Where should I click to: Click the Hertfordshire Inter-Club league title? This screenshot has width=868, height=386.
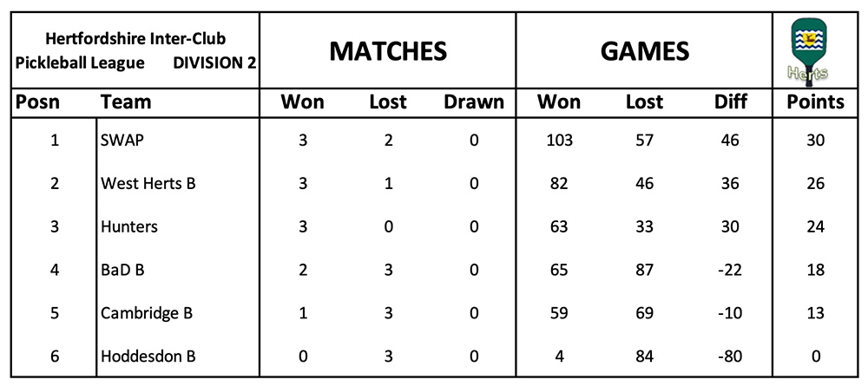point(135,40)
